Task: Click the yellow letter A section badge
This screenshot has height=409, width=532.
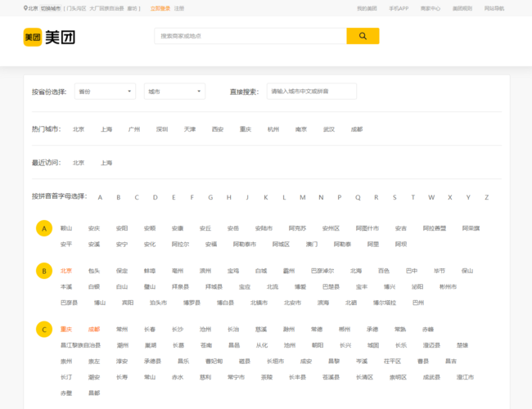Action: (x=44, y=229)
